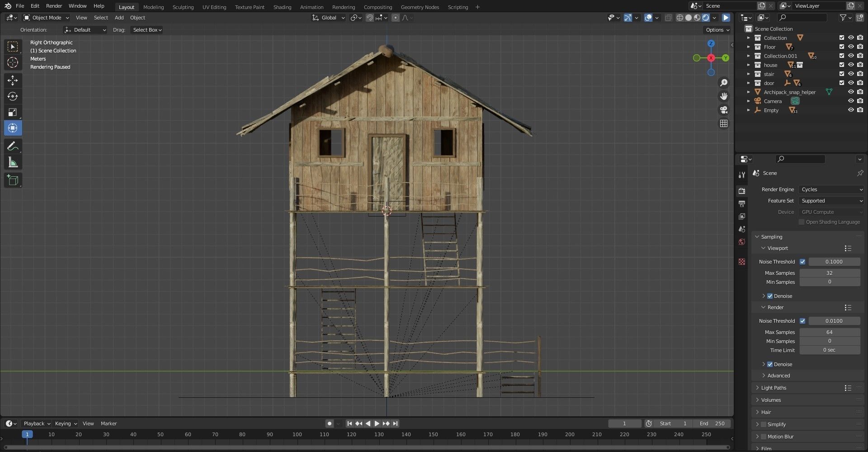868x452 pixels.
Task: Open Feature Set Supported dropdown
Action: (x=831, y=201)
